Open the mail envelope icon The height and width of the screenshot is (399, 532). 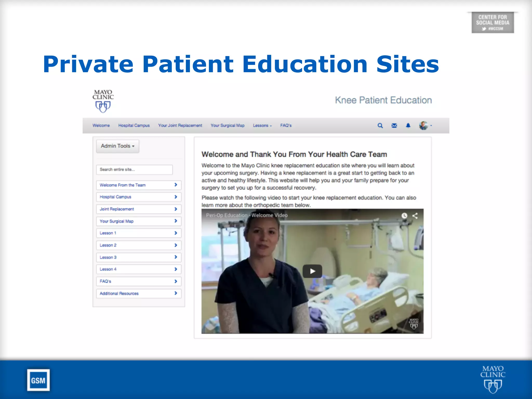394,126
